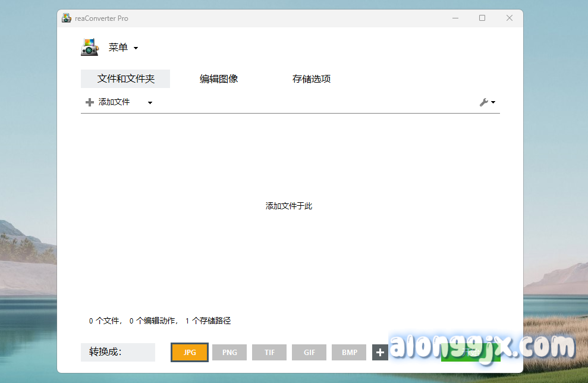Image resolution: width=588 pixels, height=383 pixels.
Task: Open the wrench settings icon
Action: 484,102
